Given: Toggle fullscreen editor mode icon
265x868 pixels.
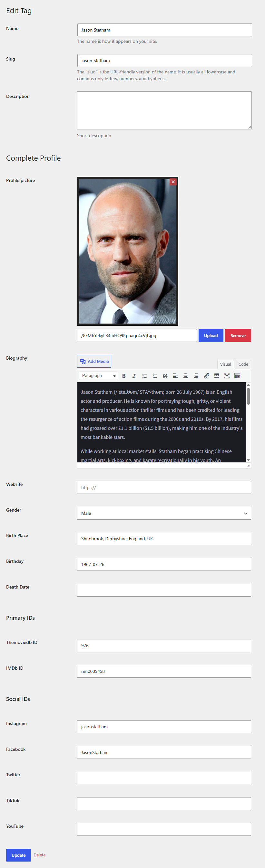Looking at the screenshot, I should pos(227,376).
